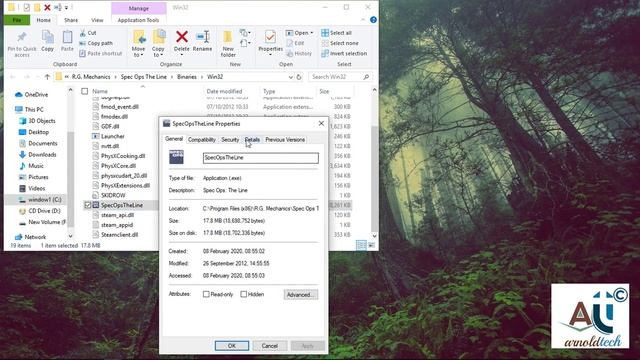This screenshot has height=360, width=640.
Task: Open the Explorer help question mark icon
Action: click(x=373, y=20)
